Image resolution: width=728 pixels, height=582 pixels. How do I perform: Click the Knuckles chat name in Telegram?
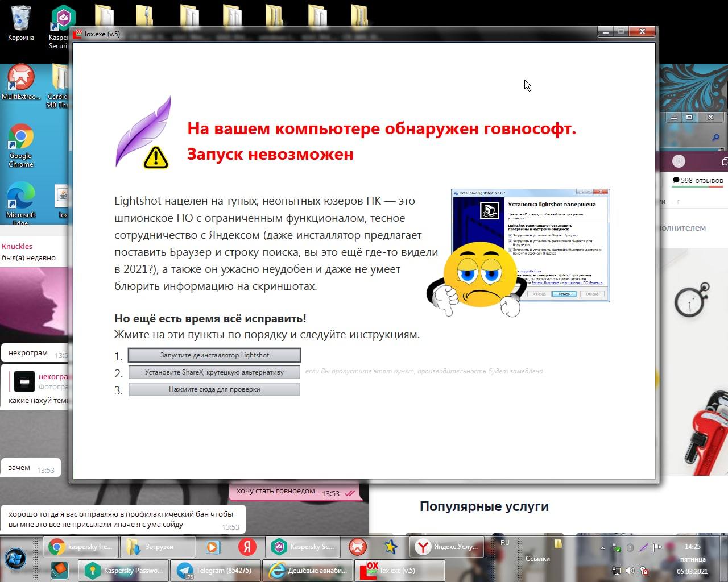coord(17,247)
